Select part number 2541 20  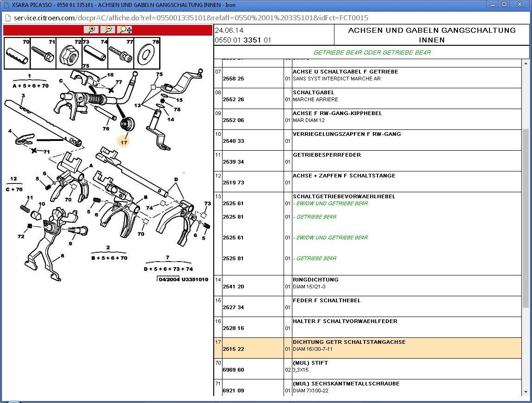[234, 287]
